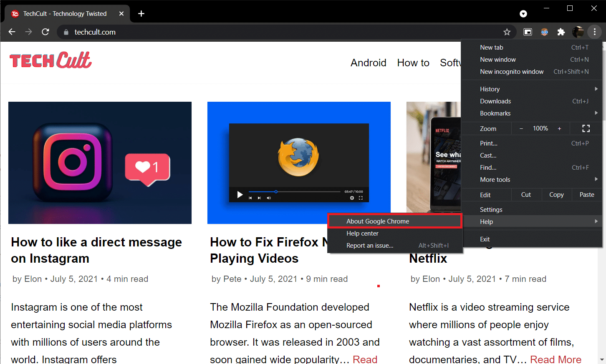Increase zoom with the plus button
Screen dimensions: 606x364
point(559,128)
